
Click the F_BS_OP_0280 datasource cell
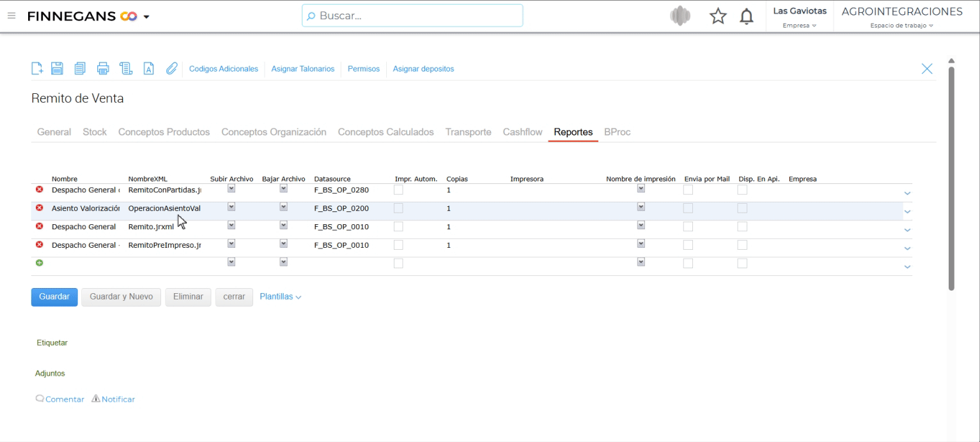click(x=341, y=190)
